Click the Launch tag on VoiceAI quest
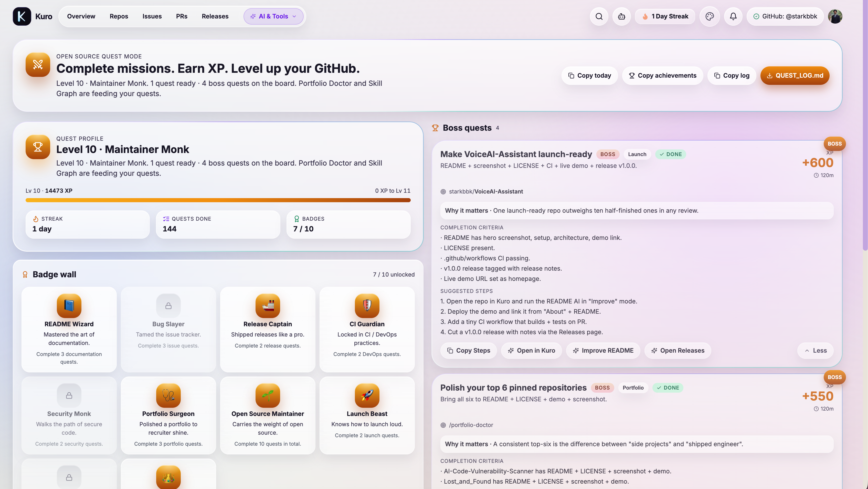Screen dimensions: 868x489 (x=637, y=154)
